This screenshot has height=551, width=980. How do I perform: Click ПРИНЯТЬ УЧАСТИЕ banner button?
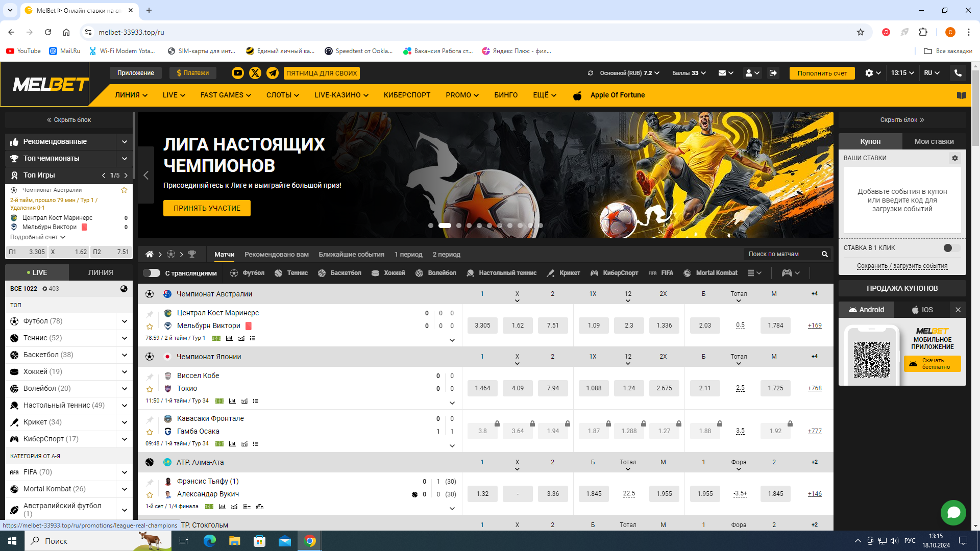click(x=207, y=208)
